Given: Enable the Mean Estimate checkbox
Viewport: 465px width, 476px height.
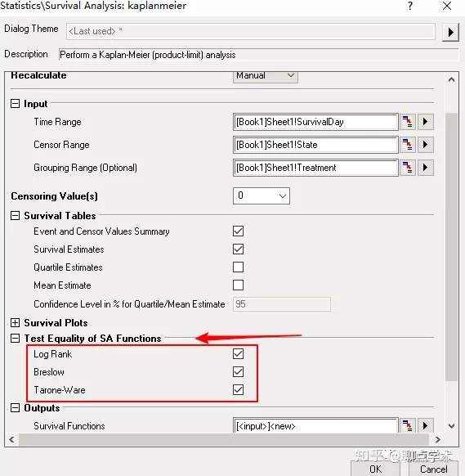Looking at the screenshot, I should [238, 285].
